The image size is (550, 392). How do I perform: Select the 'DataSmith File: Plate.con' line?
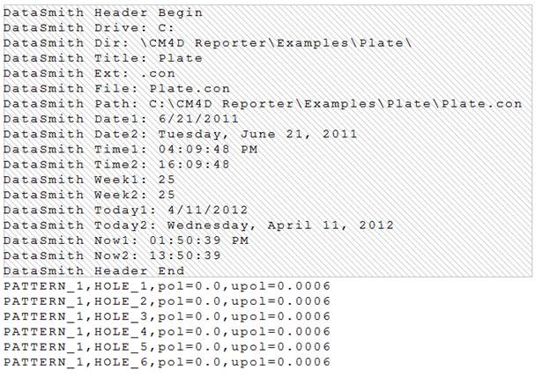click(x=117, y=89)
